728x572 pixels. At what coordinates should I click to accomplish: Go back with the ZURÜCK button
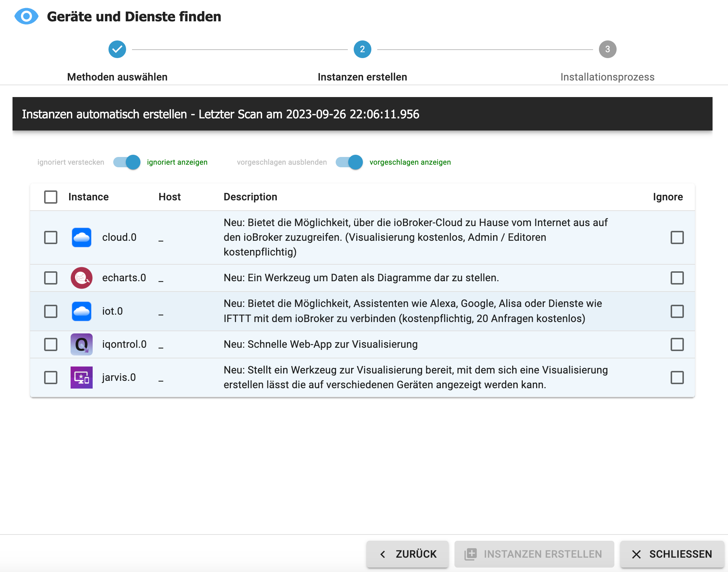tap(407, 554)
